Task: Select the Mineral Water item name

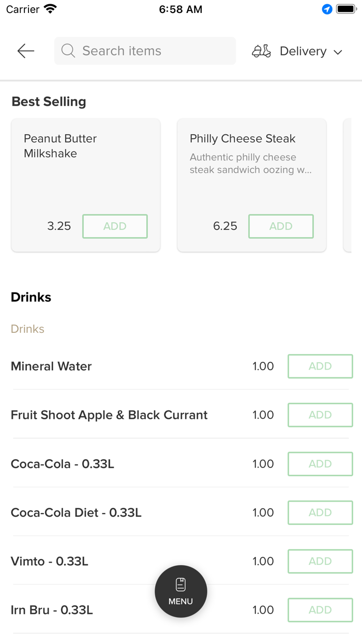Action: coord(51,367)
